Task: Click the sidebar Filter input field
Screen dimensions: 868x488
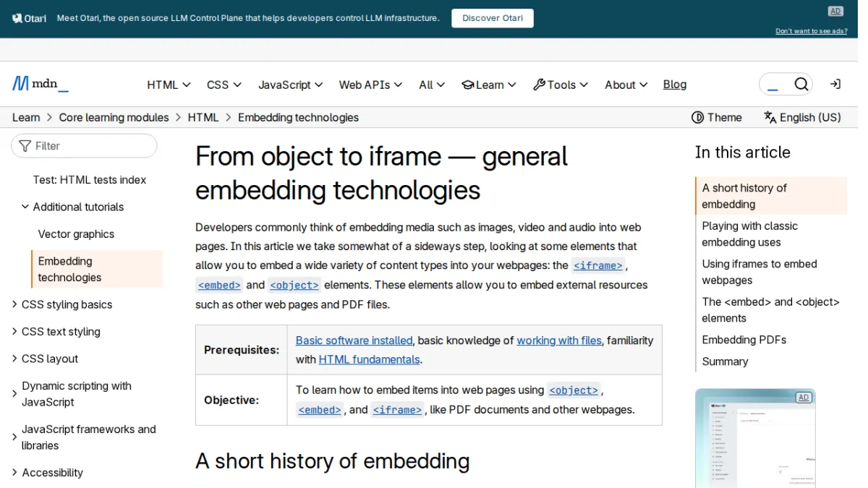Action: point(84,146)
